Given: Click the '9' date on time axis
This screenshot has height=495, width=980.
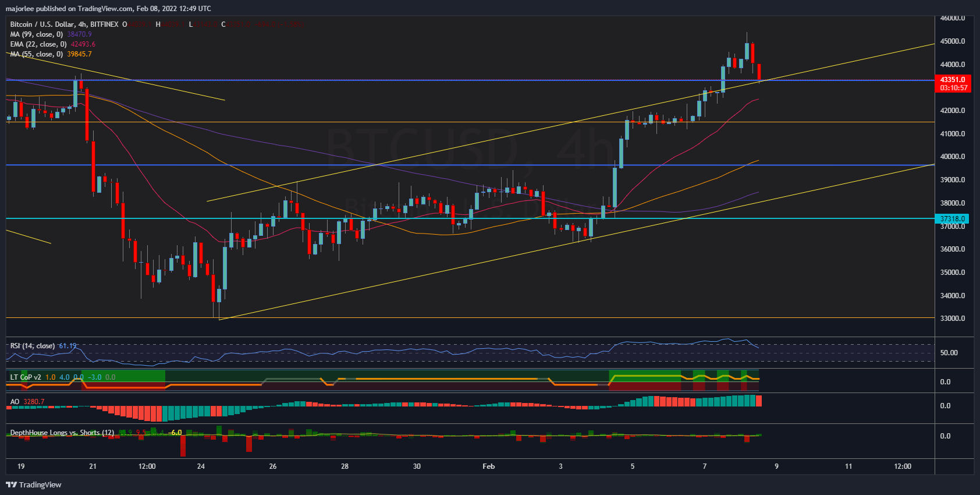Looking at the screenshot, I should coord(776,466).
